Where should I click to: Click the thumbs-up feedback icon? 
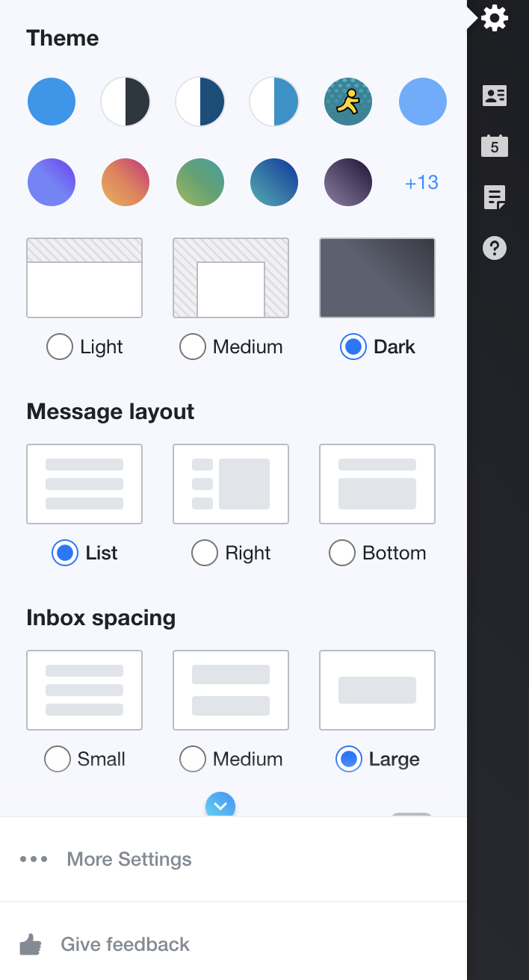click(31, 944)
